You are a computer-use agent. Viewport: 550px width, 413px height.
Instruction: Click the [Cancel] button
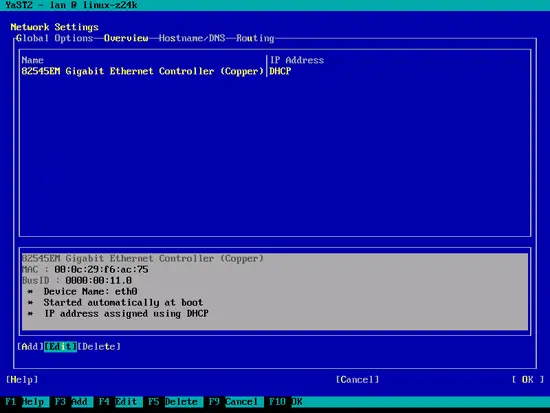[x=357, y=379]
